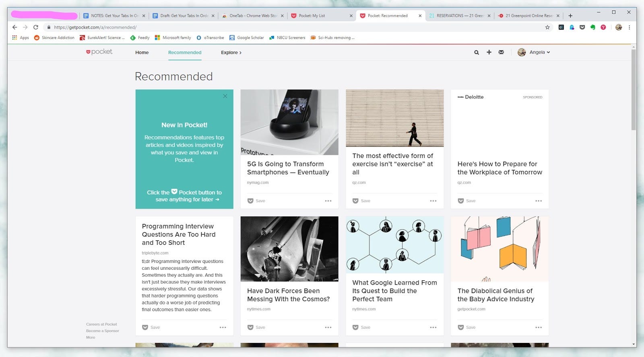Open the Pocket search icon
644x357 pixels.
(x=477, y=52)
